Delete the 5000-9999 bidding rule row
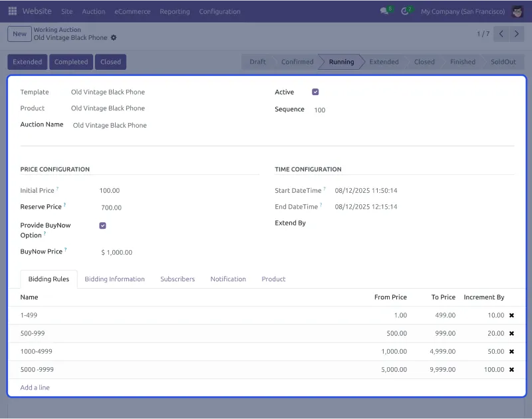532x419 pixels. coord(511,369)
